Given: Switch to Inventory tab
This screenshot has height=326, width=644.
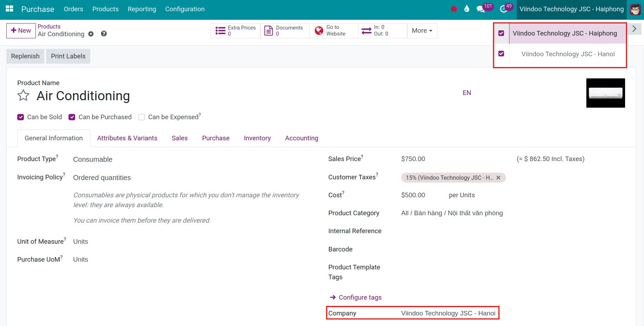Looking at the screenshot, I should point(257,138).
